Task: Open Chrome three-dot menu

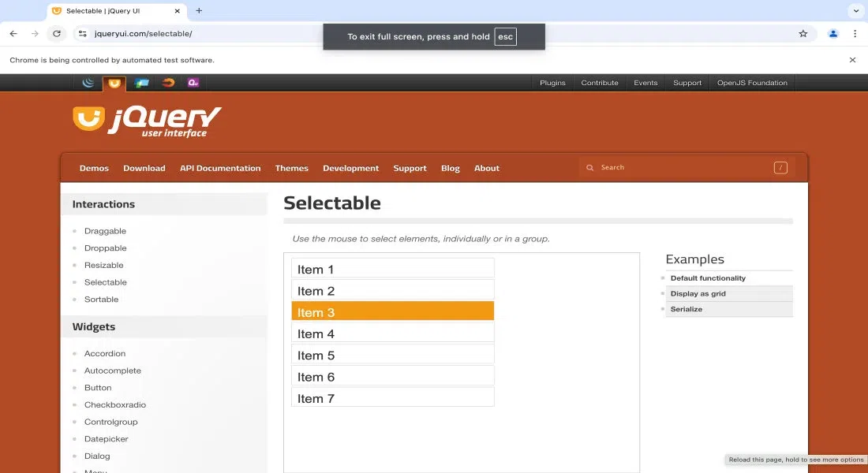Action: [855, 34]
